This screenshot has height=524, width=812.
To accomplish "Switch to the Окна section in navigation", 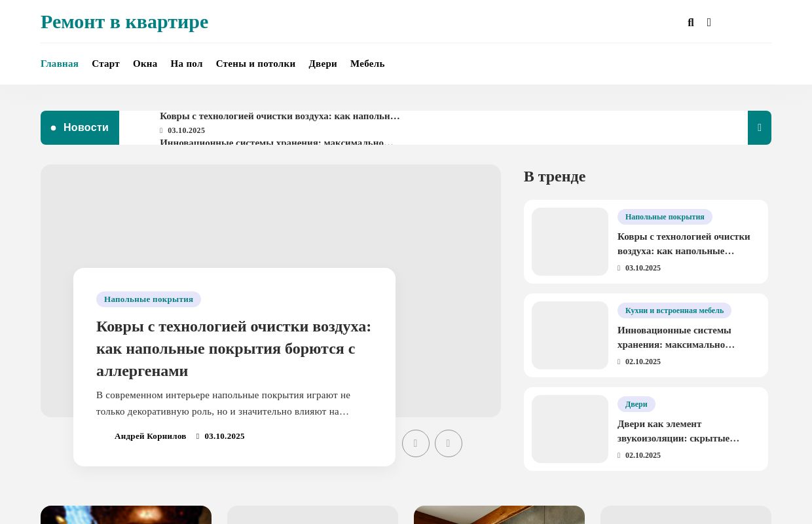I will 145,64.
